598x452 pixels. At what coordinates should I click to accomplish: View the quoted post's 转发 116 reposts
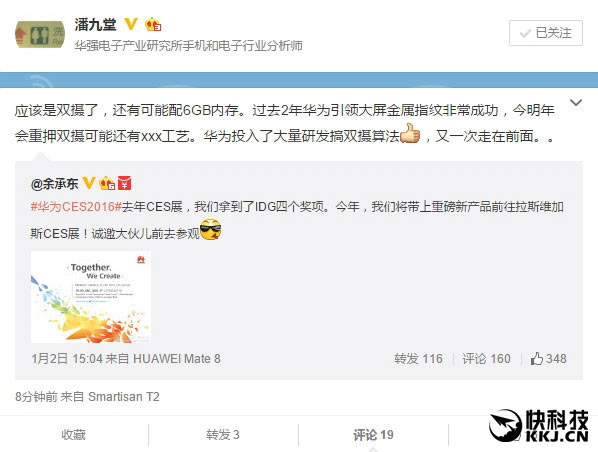[x=418, y=359]
